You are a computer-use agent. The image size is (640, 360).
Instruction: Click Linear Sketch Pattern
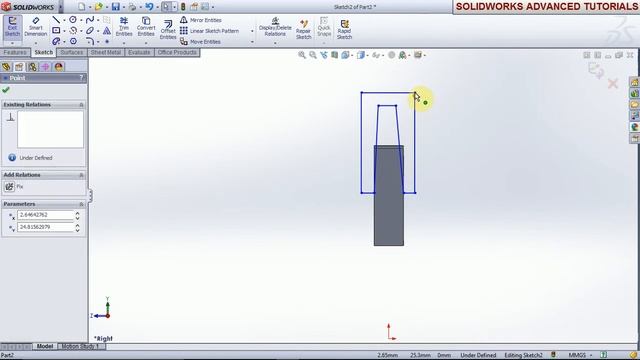coord(209,31)
